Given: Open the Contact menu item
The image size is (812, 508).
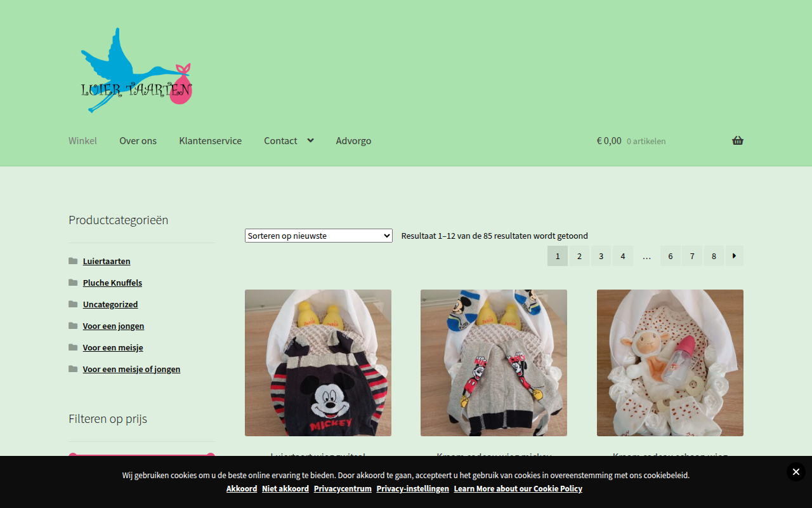Looking at the screenshot, I should pyautogui.click(x=280, y=140).
